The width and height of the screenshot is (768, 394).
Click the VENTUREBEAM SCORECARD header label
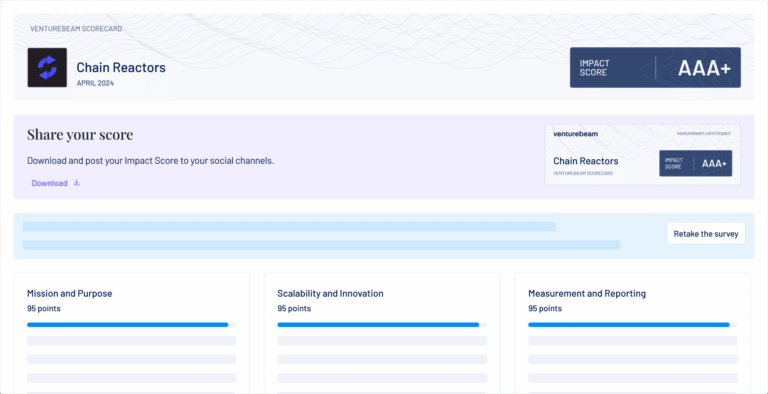pyautogui.click(x=76, y=29)
